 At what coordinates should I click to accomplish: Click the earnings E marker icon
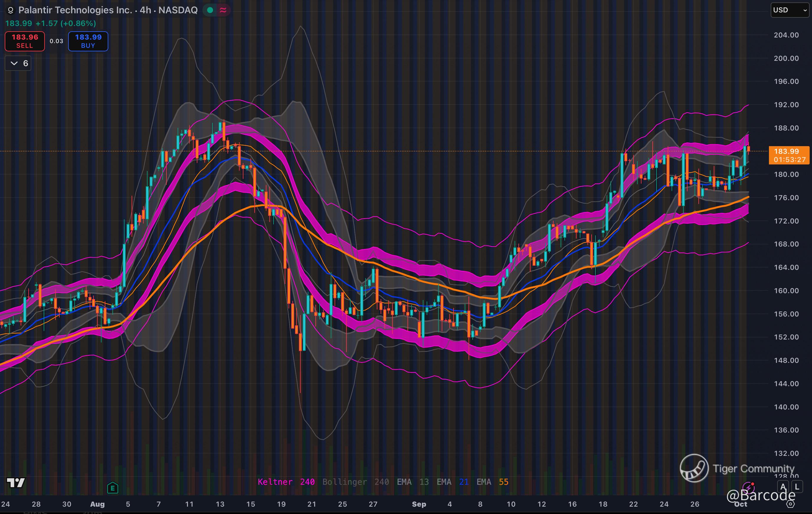(x=113, y=488)
